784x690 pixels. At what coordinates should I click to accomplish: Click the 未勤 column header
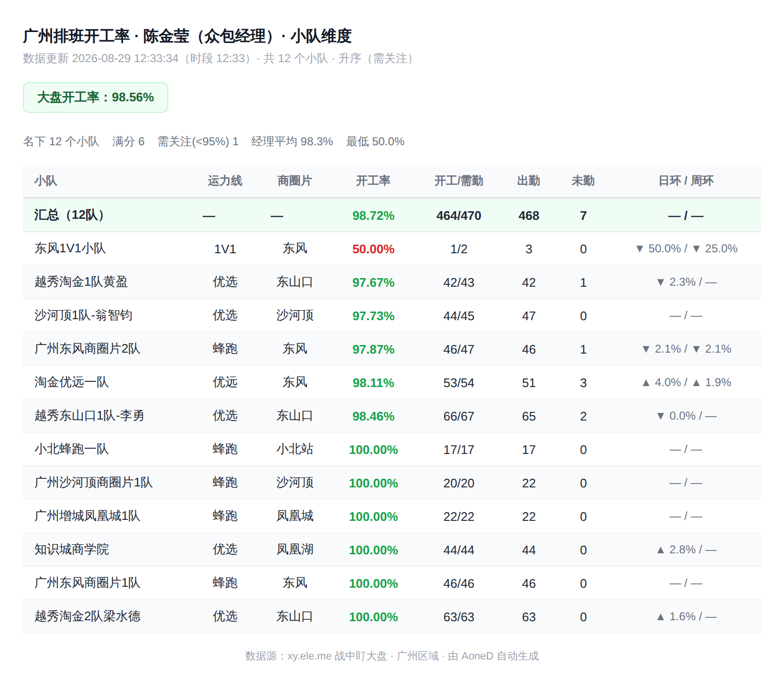pos(583,181)
